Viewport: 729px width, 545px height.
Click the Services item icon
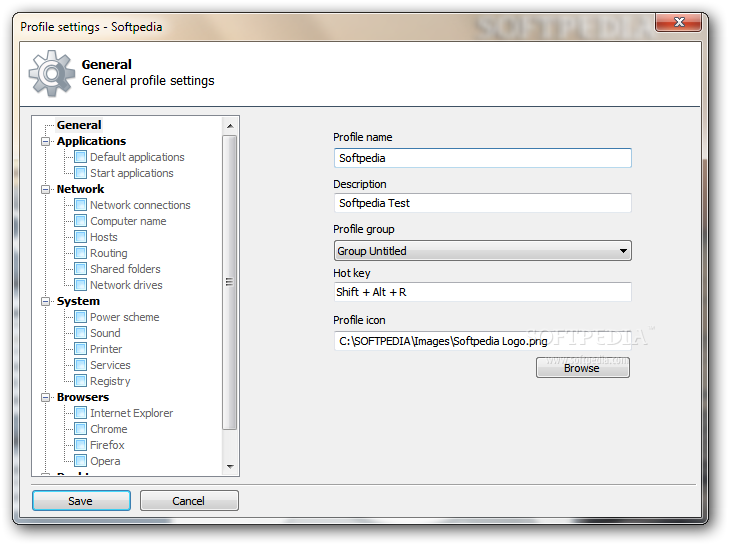[80, 365]
